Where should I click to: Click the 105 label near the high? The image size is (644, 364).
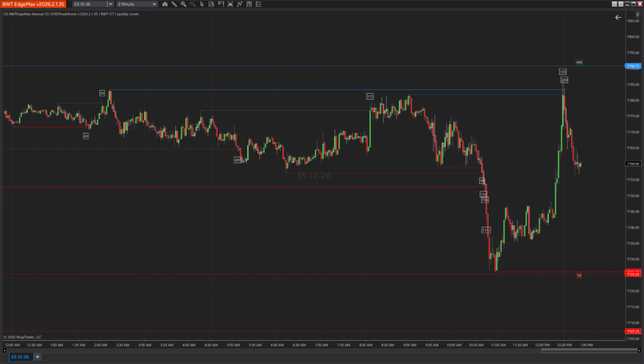pos(563,72)
